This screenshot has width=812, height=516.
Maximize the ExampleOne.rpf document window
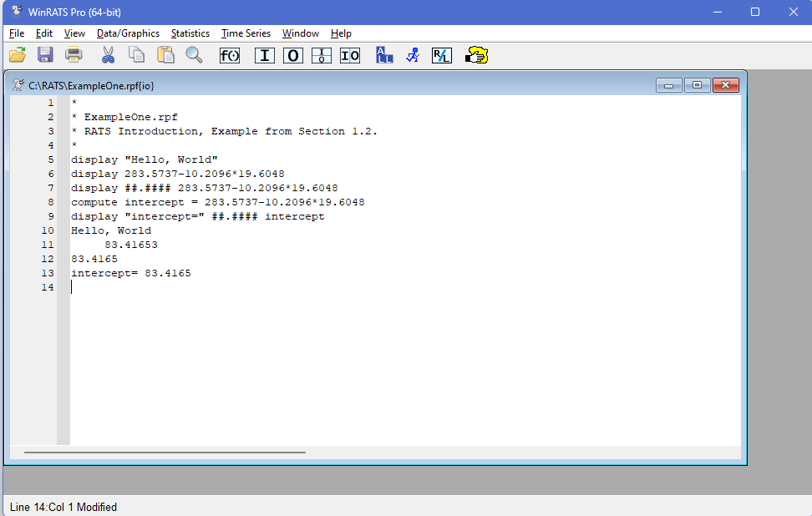(x=697, y=85)
